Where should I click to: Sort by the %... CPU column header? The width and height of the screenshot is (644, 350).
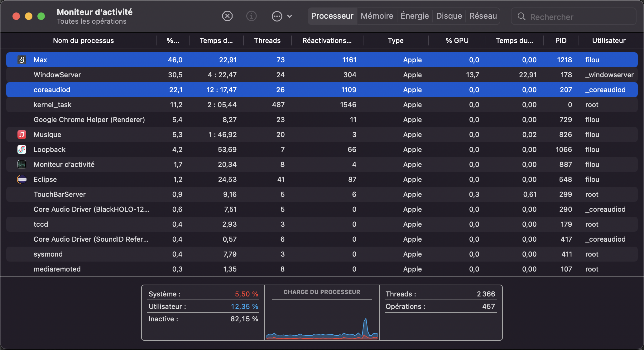click(173, 40)
